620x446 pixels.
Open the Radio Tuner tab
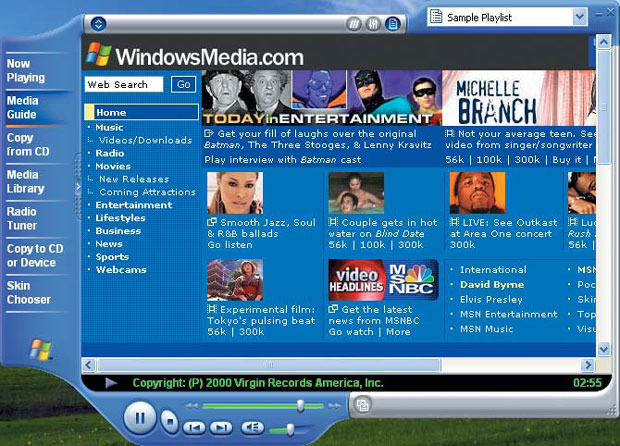coord(22,219)
